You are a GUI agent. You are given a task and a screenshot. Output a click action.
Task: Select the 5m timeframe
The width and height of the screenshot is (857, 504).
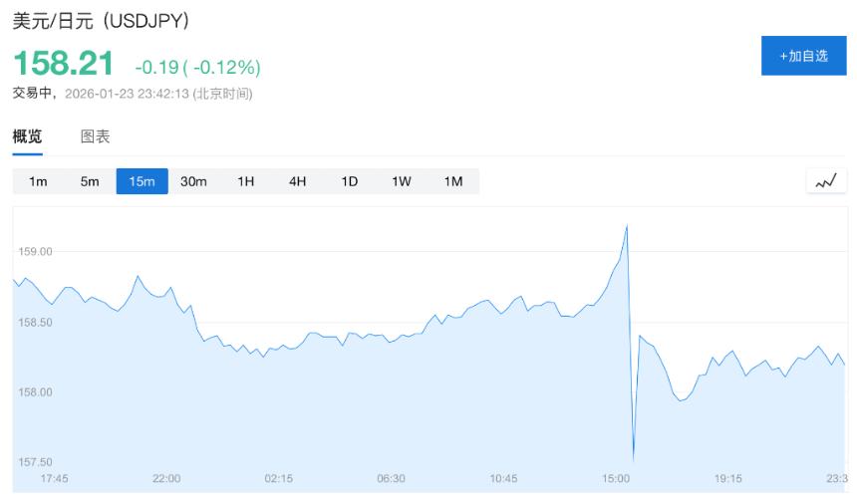[90, 181]
